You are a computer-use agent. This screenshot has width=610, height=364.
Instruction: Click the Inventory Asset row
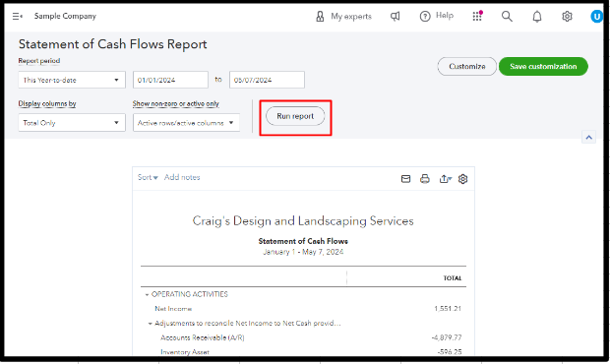185,352
